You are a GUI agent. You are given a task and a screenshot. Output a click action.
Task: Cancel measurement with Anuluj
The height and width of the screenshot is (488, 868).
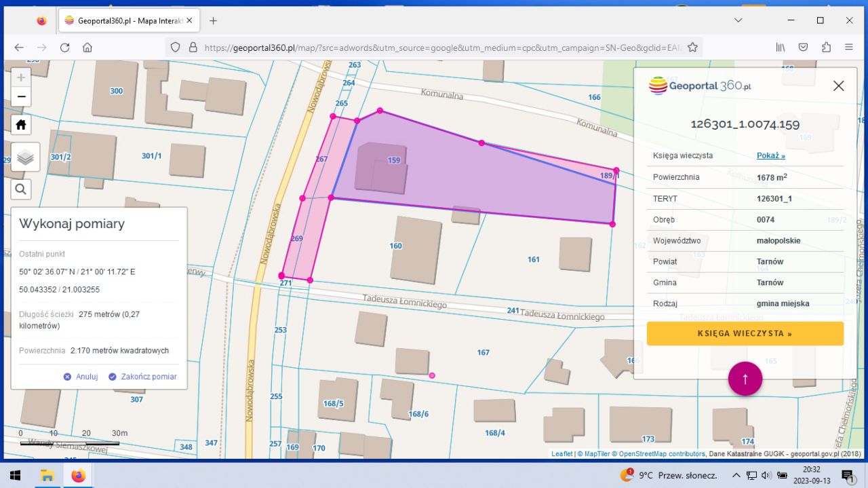point(81,377)
